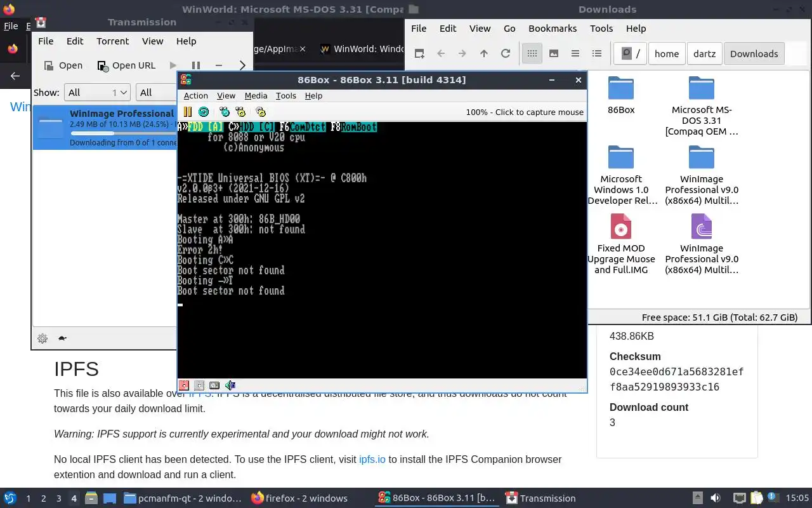Screen dimensions: 812x508
Task: Open the 86Box View menu
Action: [x=226, y=95]
